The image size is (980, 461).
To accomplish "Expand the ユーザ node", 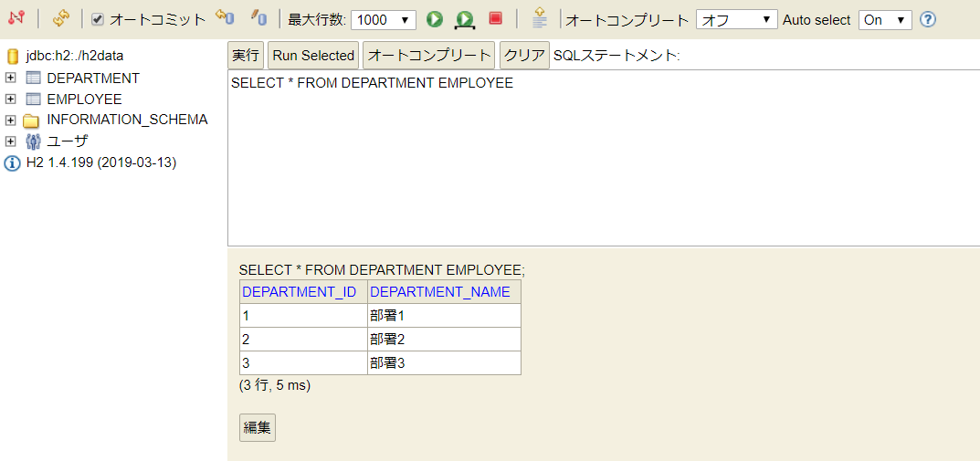I will 10,141.
